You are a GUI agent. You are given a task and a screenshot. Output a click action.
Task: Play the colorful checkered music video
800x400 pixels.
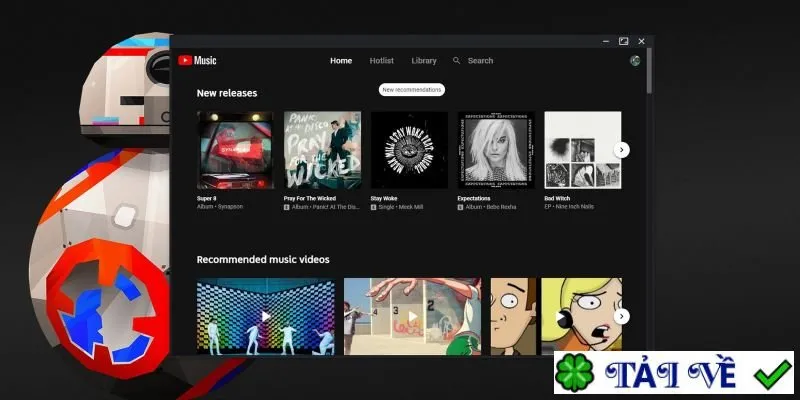tap(266, 316)
